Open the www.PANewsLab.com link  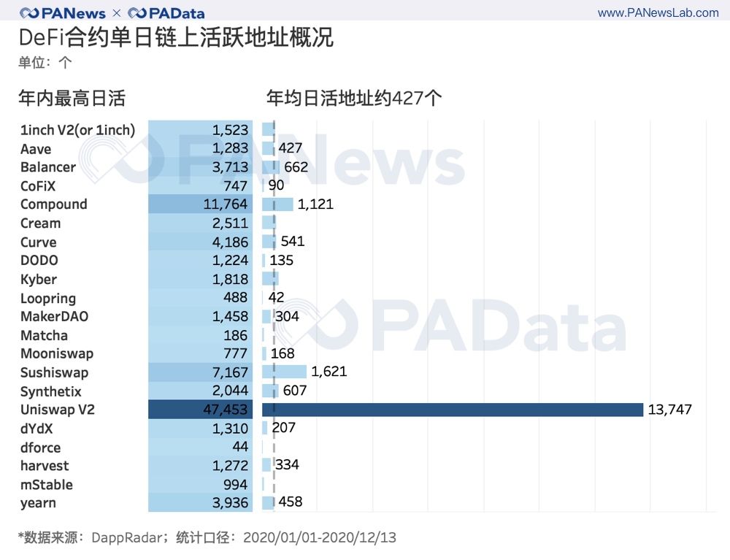(x=658, y=13)
